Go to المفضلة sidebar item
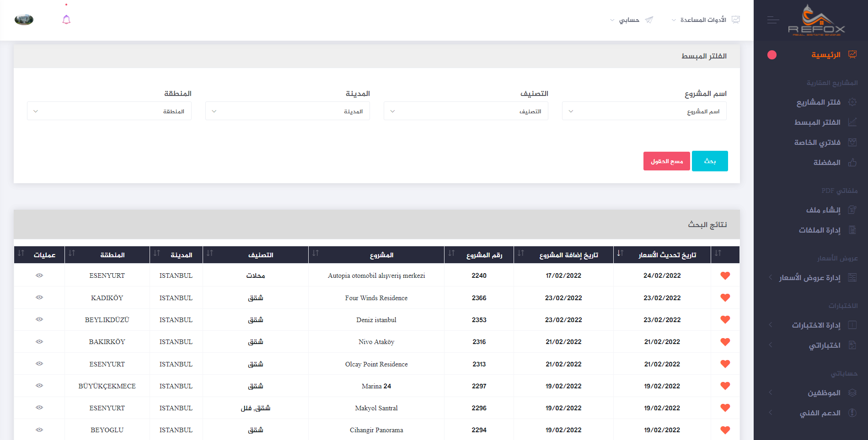 tap(826, 163)
